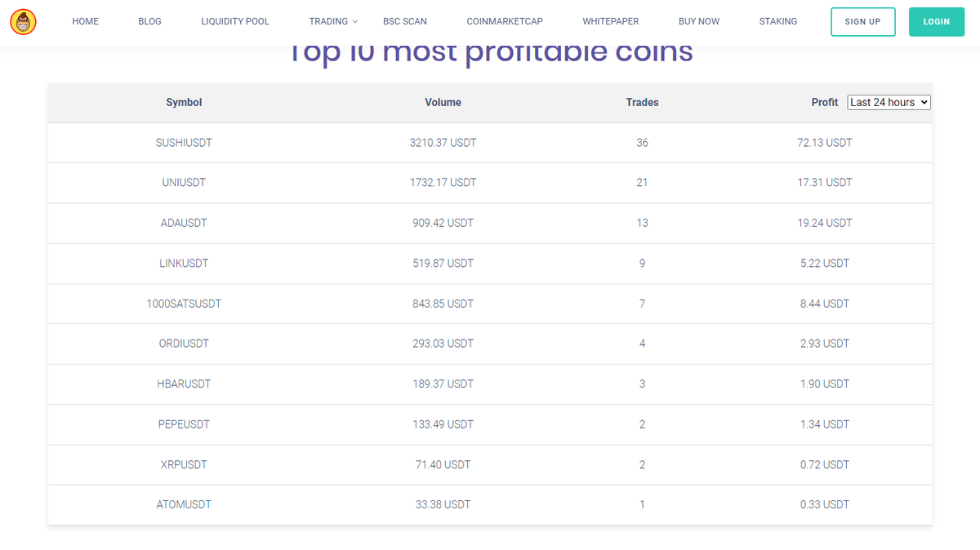This screenshot has height=550, width=980.
Task: Click the 189.37 USDT volume value
Action: pyautogui.click(x=443, y=384)
